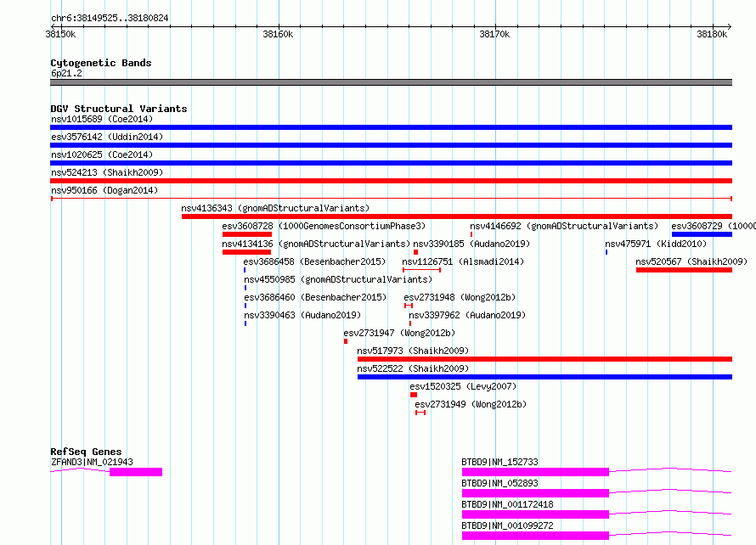Open the esv3608728 (1000GenomesConsortiumPhase3) label
Image resolution: width=756 pixels, height=545 pixels.
324,226
